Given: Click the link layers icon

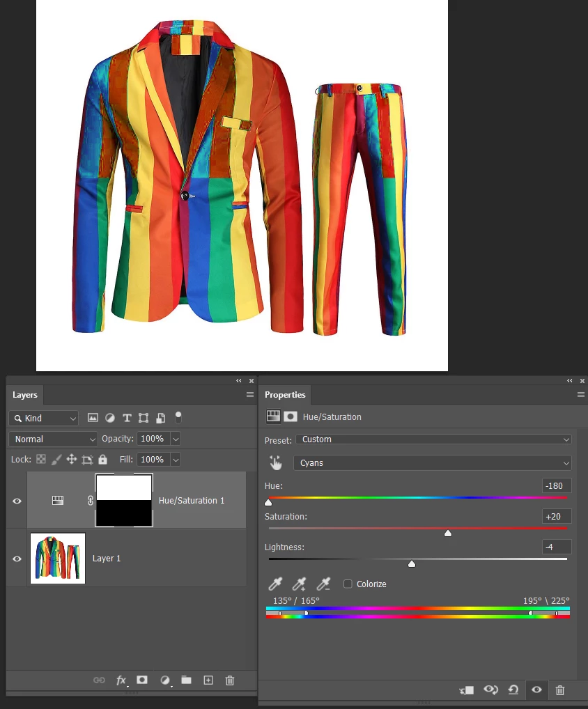Looking at the screenshot, I should click(x=99, y=680).
